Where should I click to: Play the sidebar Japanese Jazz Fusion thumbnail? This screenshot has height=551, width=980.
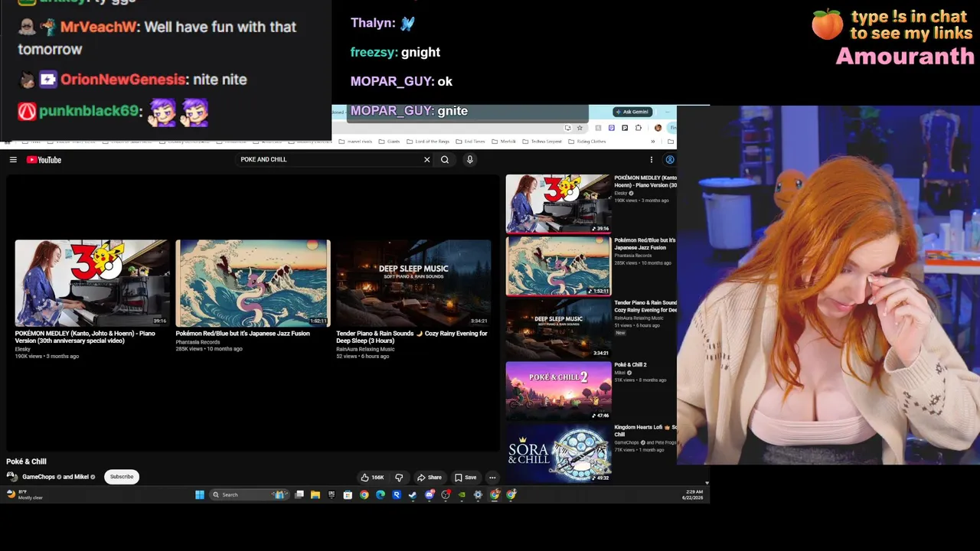(x=558, y=266)
